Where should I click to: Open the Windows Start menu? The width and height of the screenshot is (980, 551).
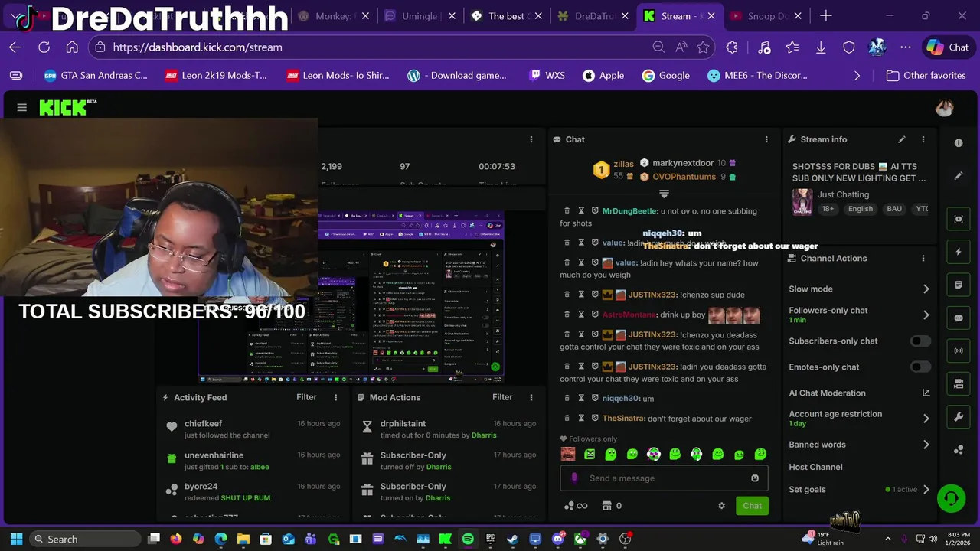[x=16, y=539]
